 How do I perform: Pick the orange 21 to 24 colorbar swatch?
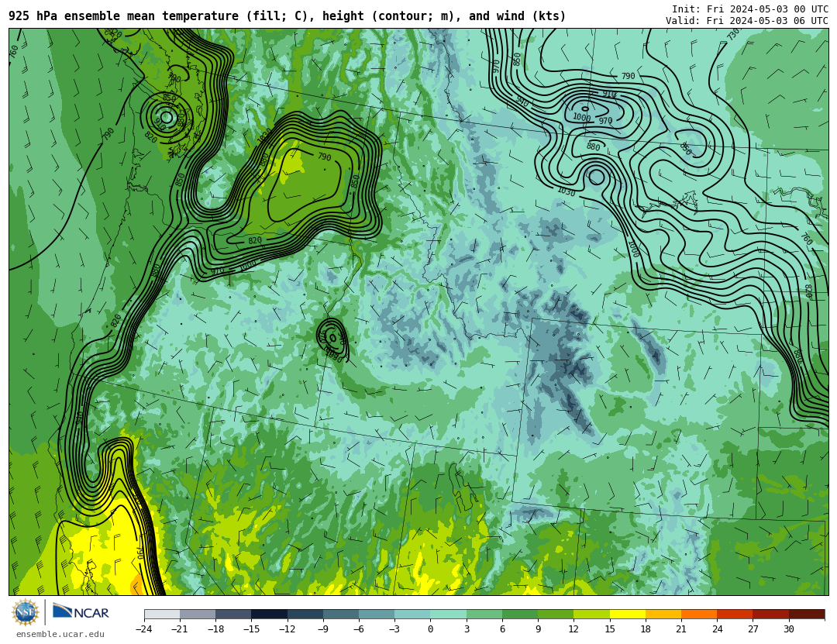pos(699,614)
